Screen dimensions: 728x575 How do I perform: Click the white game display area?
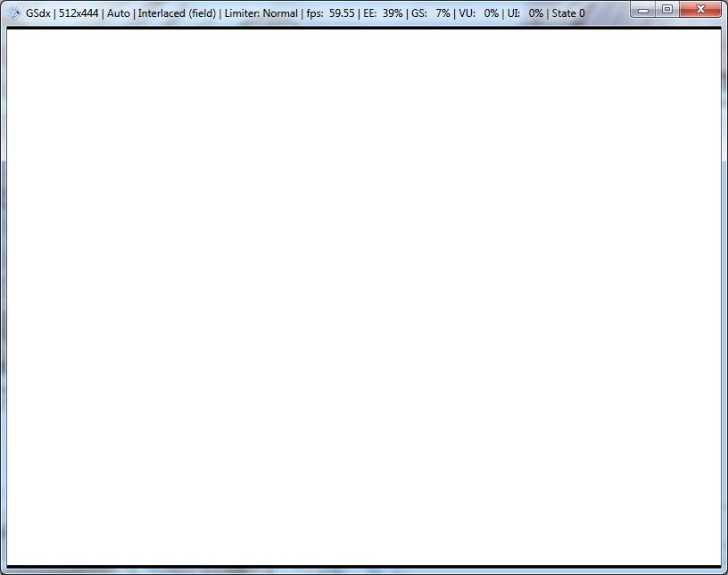pos(363,297)
